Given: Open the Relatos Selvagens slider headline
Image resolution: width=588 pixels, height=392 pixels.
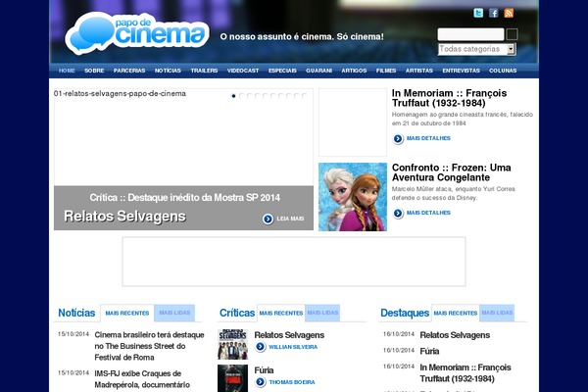Looking at the screenshot, I should pos(124,217).
